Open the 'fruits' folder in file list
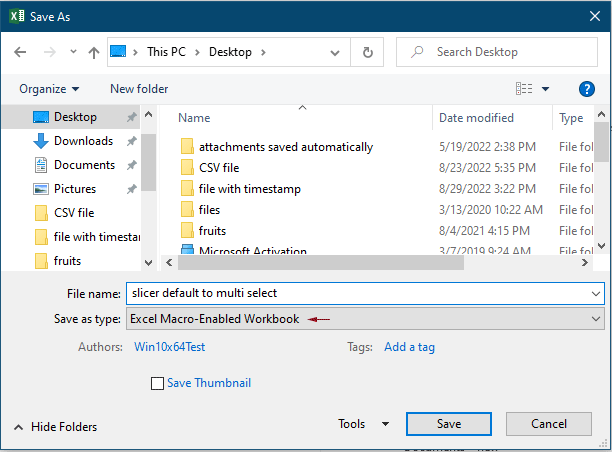The image size is (612, 452). tap(211, 231)
